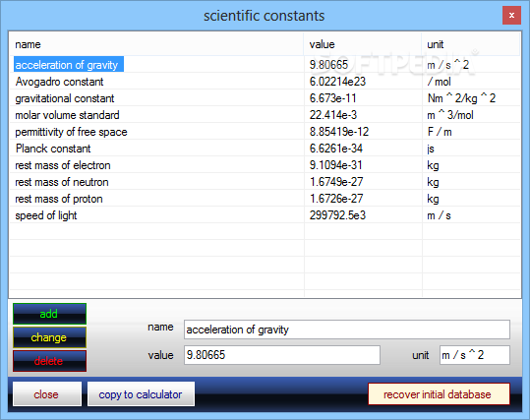
Task: Sort by the unit column header
Action: (x=470, y=44)
